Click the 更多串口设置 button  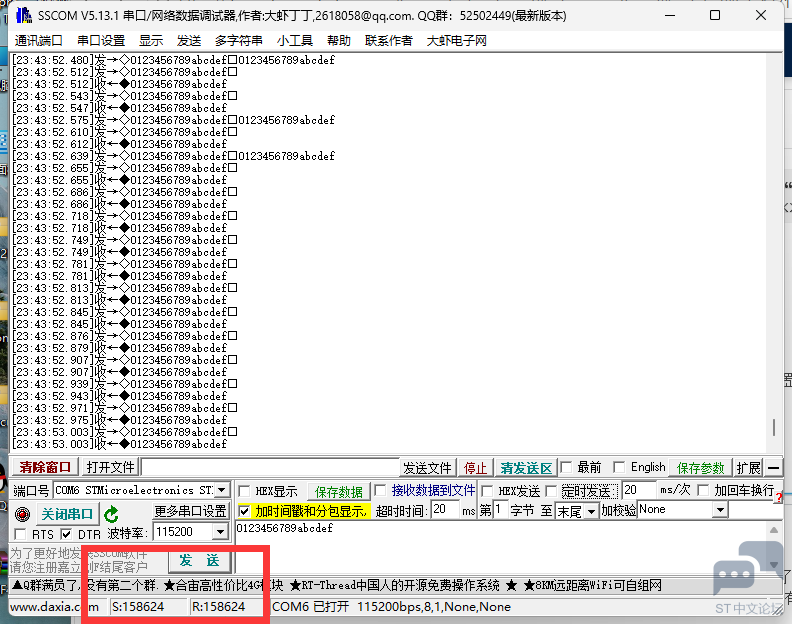point(190,511)
